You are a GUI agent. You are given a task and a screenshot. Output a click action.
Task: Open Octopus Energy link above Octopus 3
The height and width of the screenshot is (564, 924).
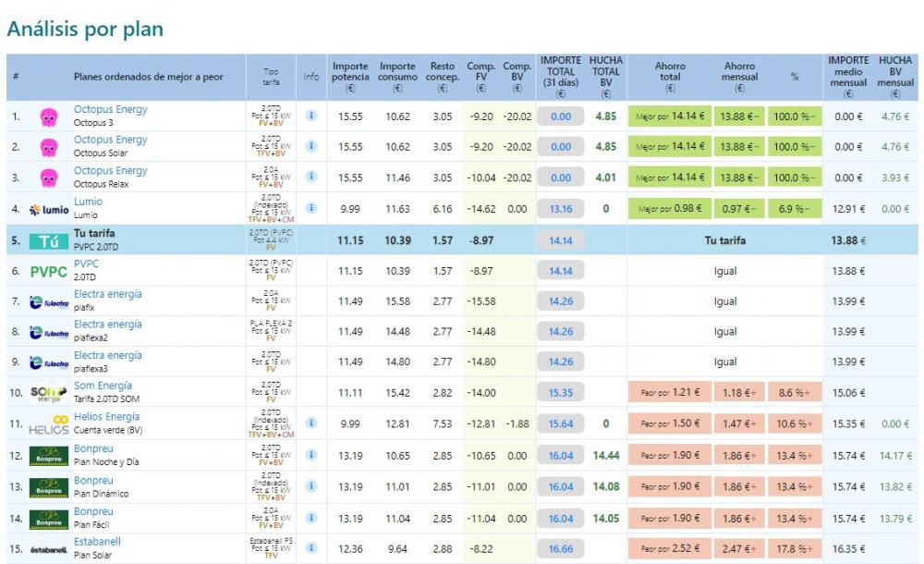(110, 109)
